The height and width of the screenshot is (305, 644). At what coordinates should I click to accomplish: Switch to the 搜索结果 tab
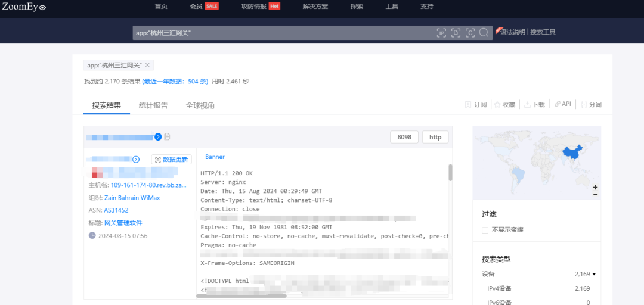point(106,105)
